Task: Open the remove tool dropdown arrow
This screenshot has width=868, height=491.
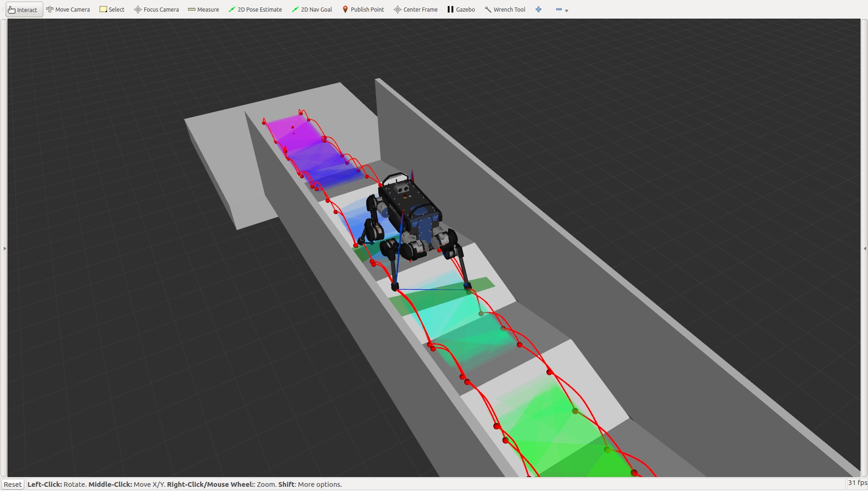Action: coord(566,10)
